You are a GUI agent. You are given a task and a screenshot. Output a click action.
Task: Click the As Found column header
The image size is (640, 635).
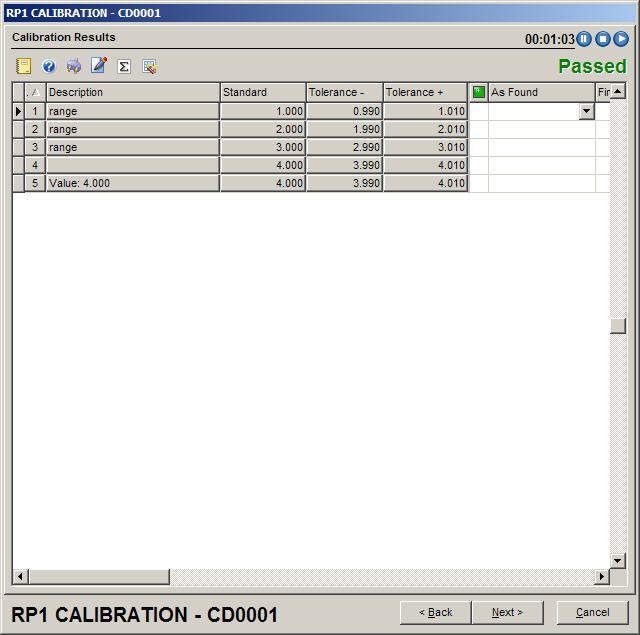click(541, 92)
